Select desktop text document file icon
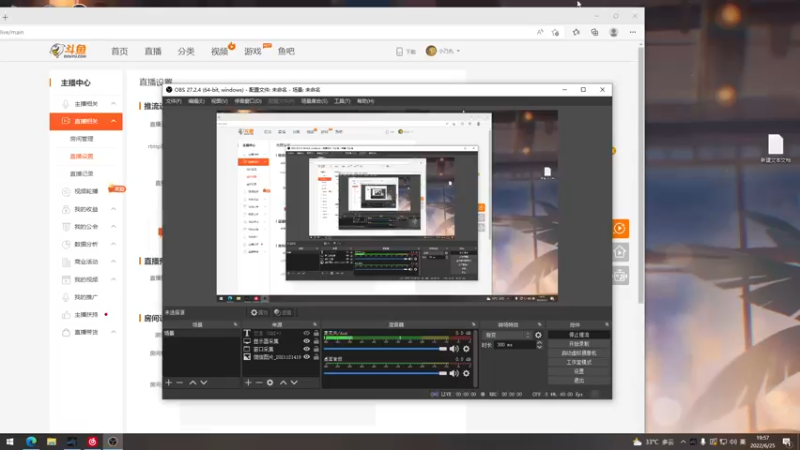The image size is (800, 450). [x=776, y=148]
